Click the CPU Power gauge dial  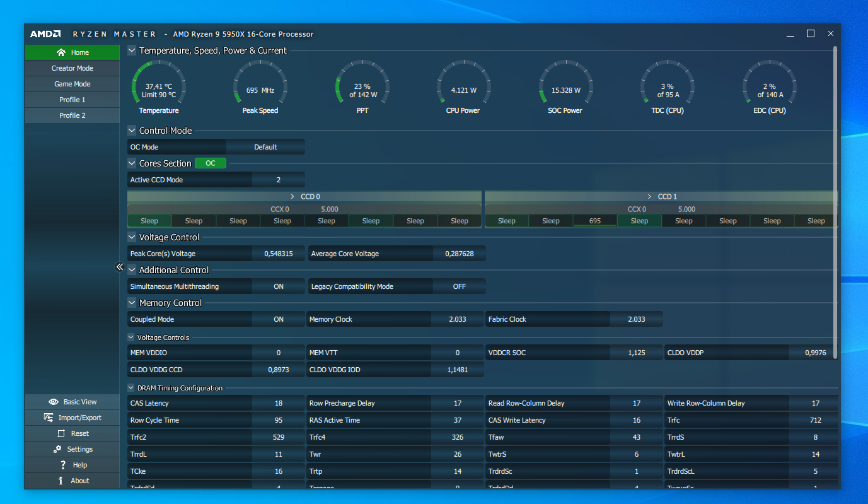pos(464,82)
